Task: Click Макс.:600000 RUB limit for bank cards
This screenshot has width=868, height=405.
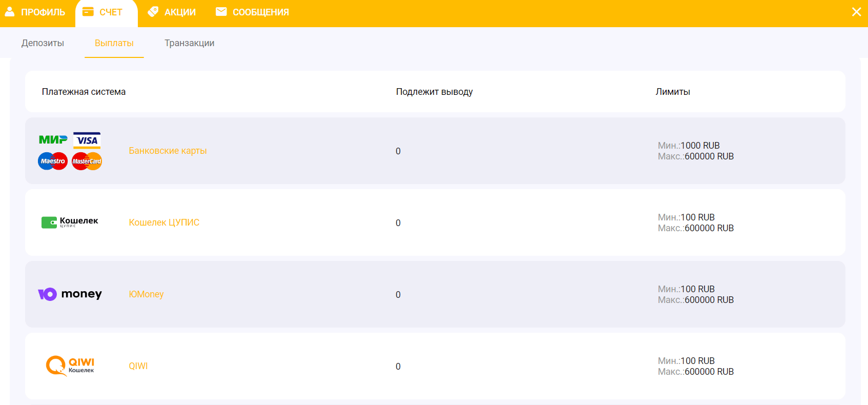Action: coord(696,156)
